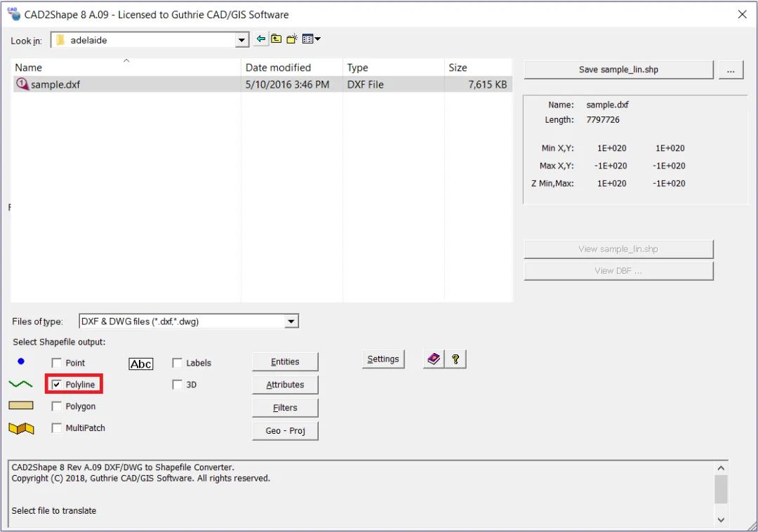
Task: Go up one folder level icon
Action: [x=276, y=39]
